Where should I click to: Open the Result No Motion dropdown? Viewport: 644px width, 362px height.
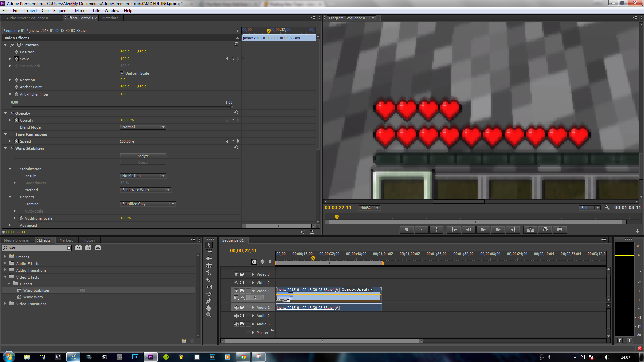click(143, 176)
